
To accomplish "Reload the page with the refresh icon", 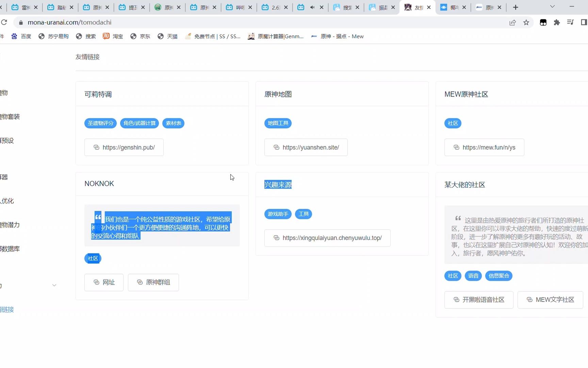I will (4, 22).
